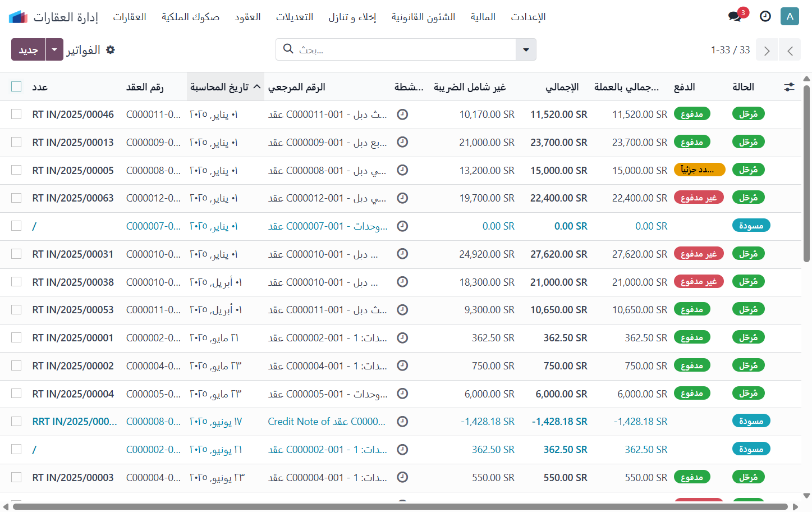Click activity clock for the Credit Note row
The width and height of the screenshot is (812, 512).
click(x=402, y=422)
